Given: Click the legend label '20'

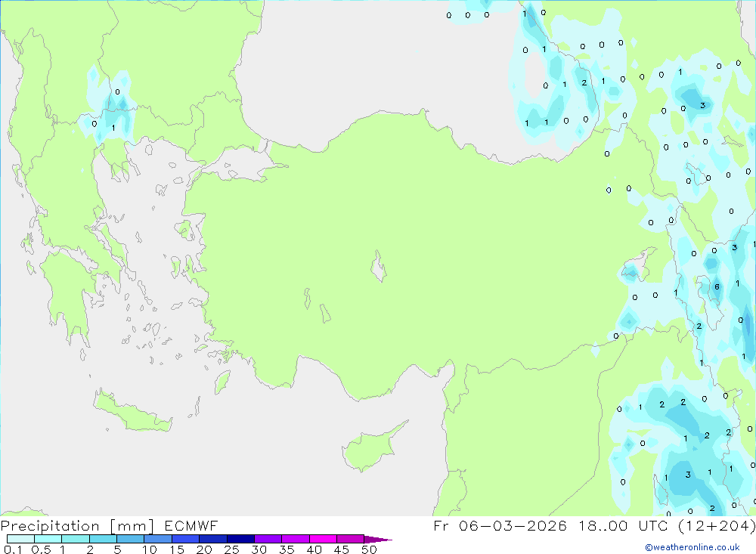Looking at the screenshot, I should click(x=204, y=549).
